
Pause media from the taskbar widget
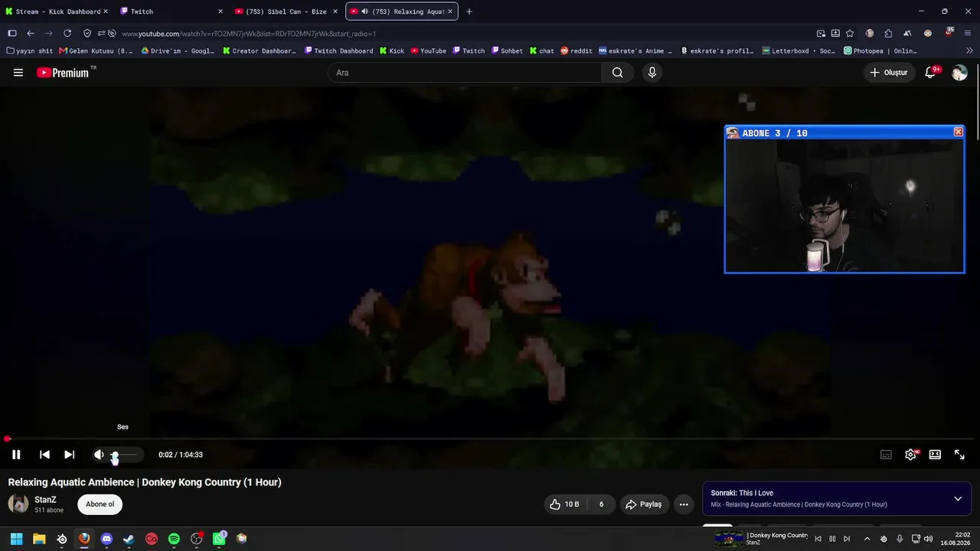pos(832,539)
